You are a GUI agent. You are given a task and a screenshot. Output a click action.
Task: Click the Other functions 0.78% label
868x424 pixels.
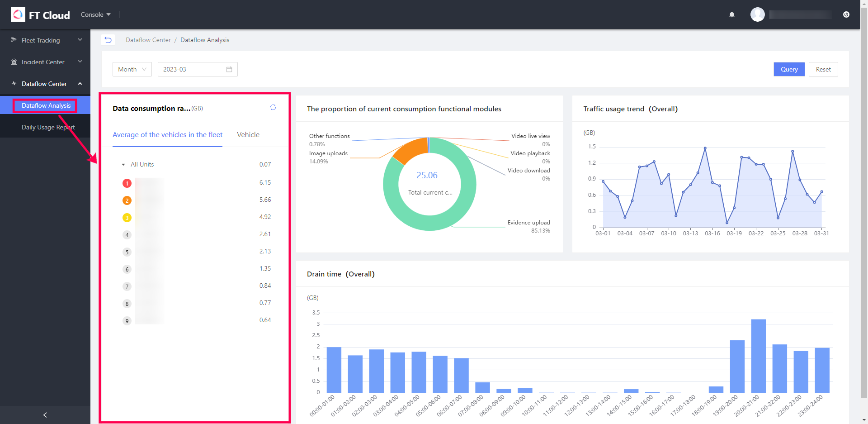(x=329, y=140)
